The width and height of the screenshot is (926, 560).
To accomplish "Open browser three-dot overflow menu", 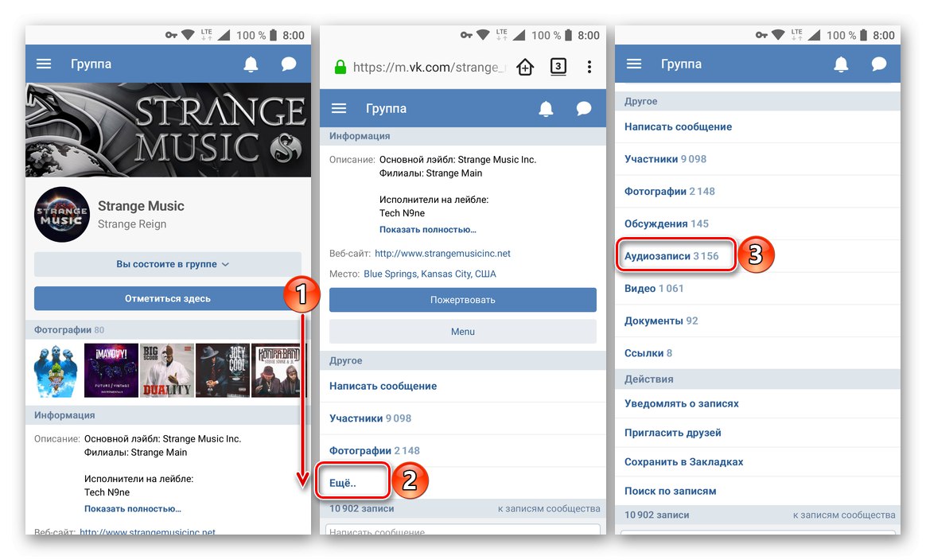I will [x=589, y=67].
